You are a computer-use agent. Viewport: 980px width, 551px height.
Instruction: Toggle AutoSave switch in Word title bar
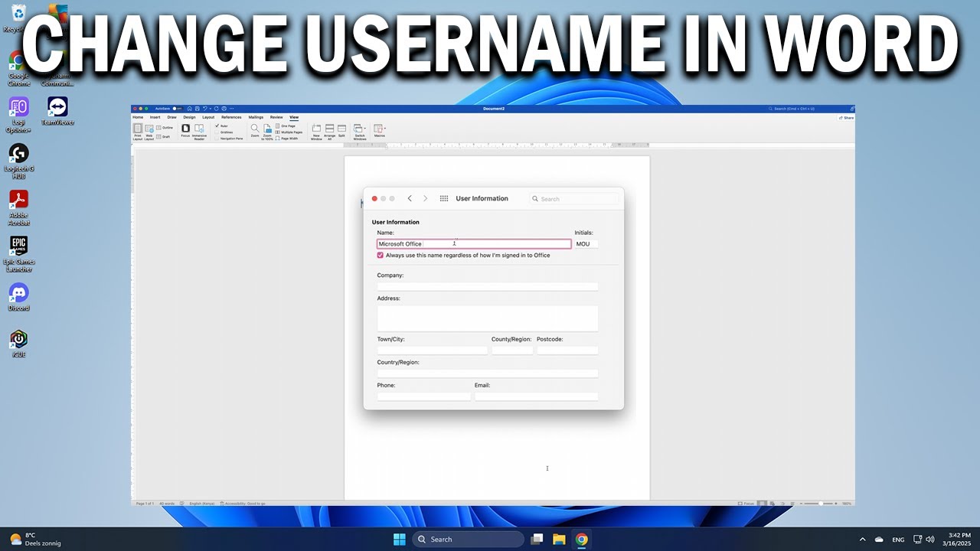pyautogui.click(x=177, y=109)
